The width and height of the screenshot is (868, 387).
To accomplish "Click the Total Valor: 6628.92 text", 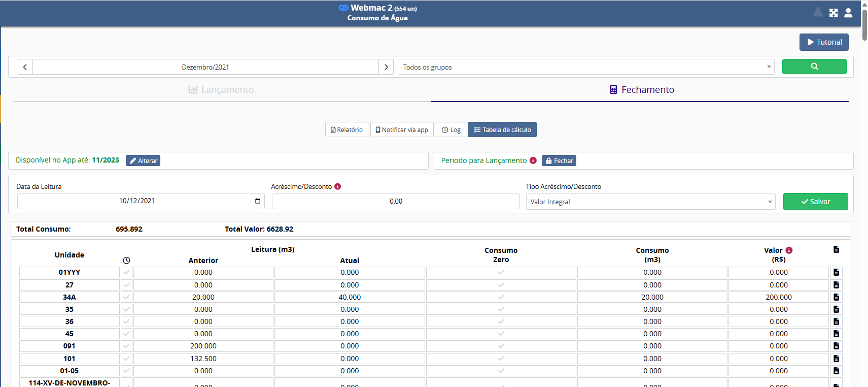I will (x=259, y=229).
